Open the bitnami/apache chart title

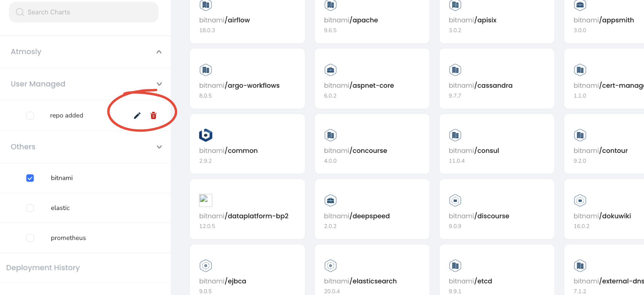coord(351,20)
